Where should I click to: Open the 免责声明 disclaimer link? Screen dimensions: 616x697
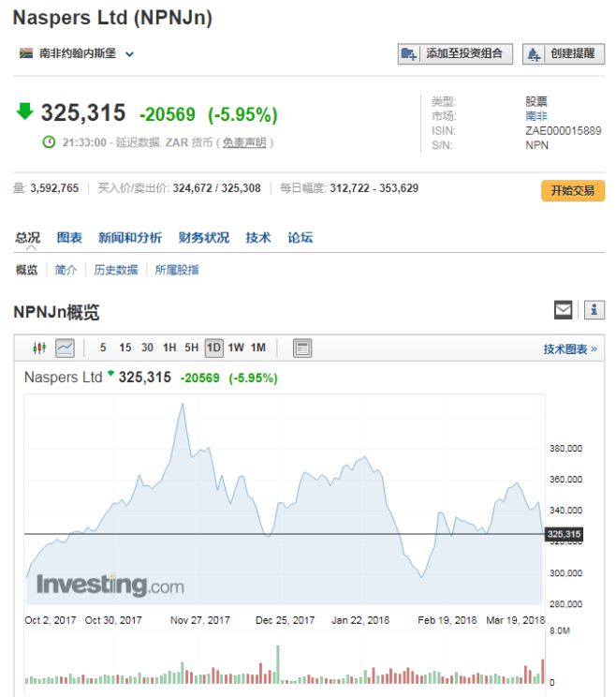point(244,142)
